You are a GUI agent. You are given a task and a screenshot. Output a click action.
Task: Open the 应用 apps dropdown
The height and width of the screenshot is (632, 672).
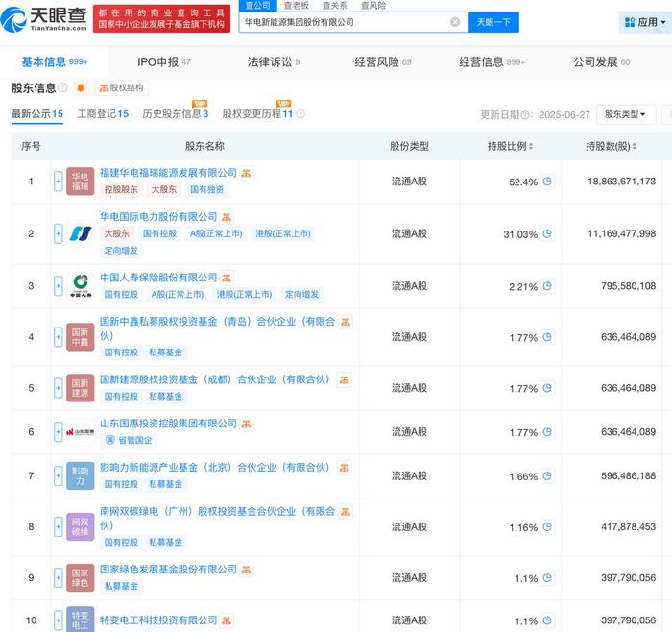(645, 22)
